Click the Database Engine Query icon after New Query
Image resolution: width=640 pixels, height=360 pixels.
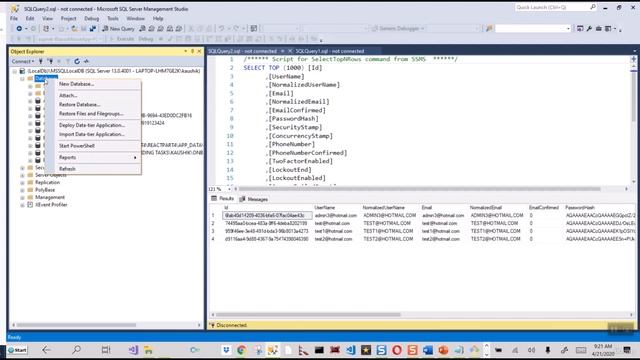pos(142,29)
